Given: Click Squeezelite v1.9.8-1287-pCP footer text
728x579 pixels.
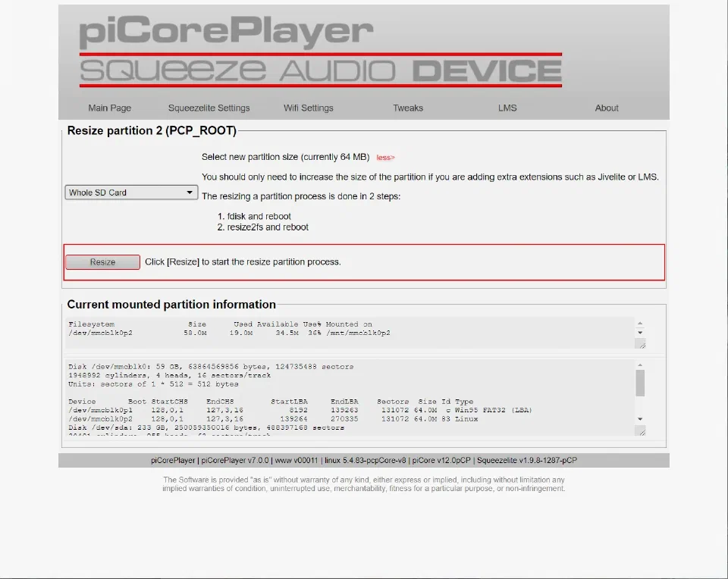Looking at the screenshot, I should [527, 460].
